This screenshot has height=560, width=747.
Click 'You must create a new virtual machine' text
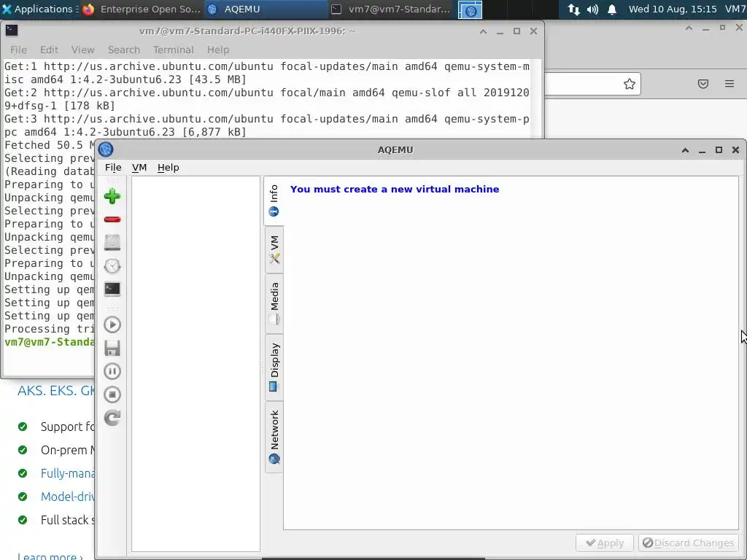(395, 189)
